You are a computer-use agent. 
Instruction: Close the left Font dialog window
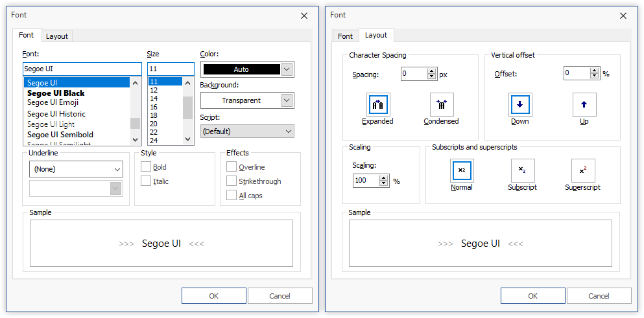[304, 16]
